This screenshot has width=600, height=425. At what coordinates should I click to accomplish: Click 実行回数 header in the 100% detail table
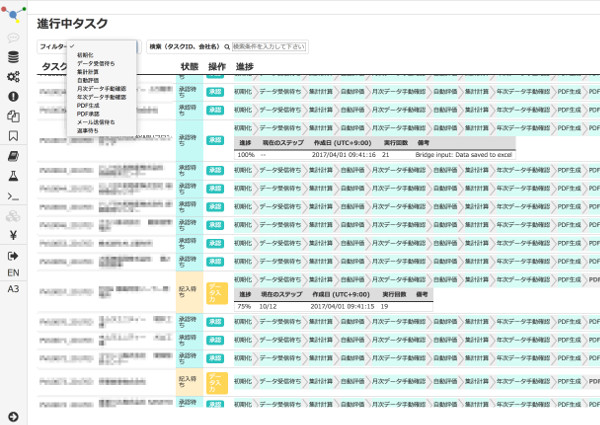click(x=396, y=143)
